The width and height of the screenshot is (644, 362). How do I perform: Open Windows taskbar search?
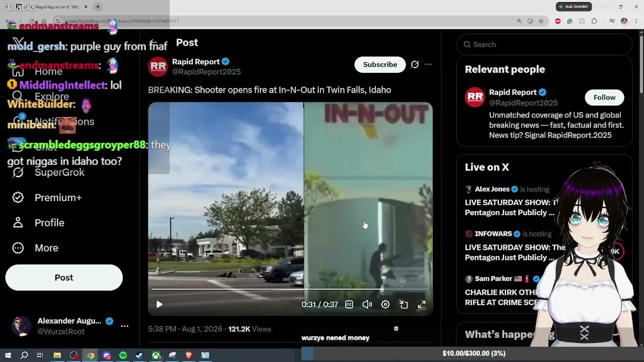(x=24, y=355)
